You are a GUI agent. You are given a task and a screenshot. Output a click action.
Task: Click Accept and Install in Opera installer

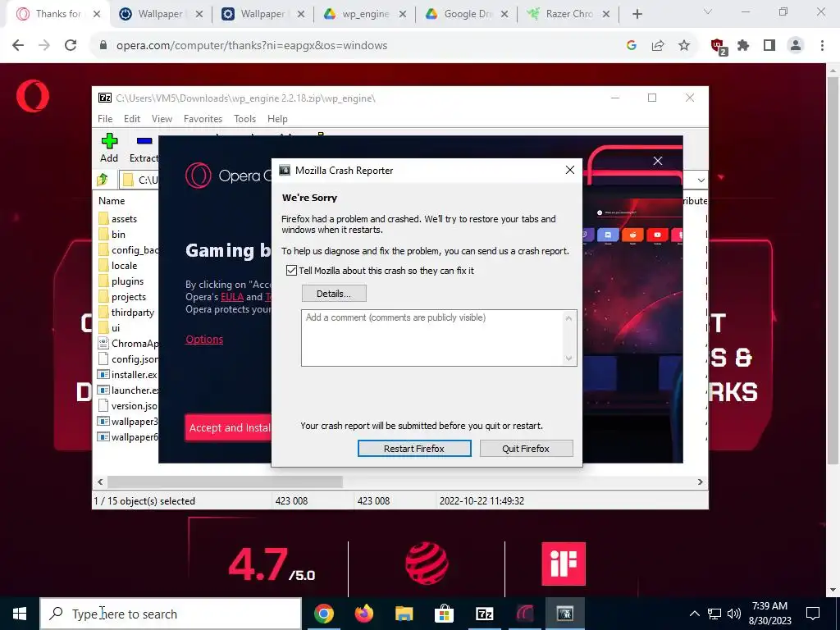(x=228, y=427)
